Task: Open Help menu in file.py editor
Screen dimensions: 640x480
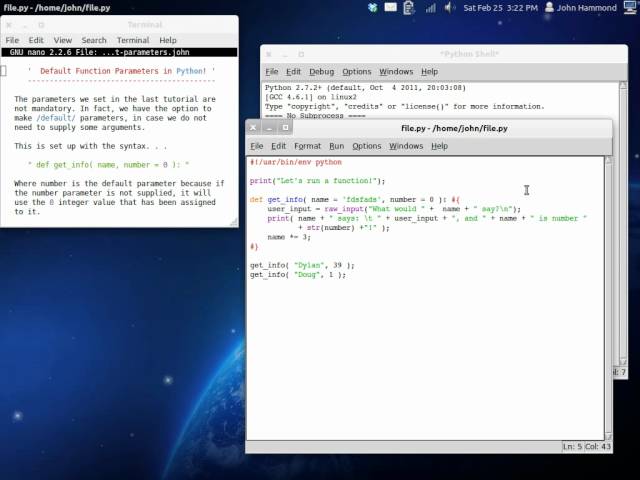Action: [x=440, y=146]
